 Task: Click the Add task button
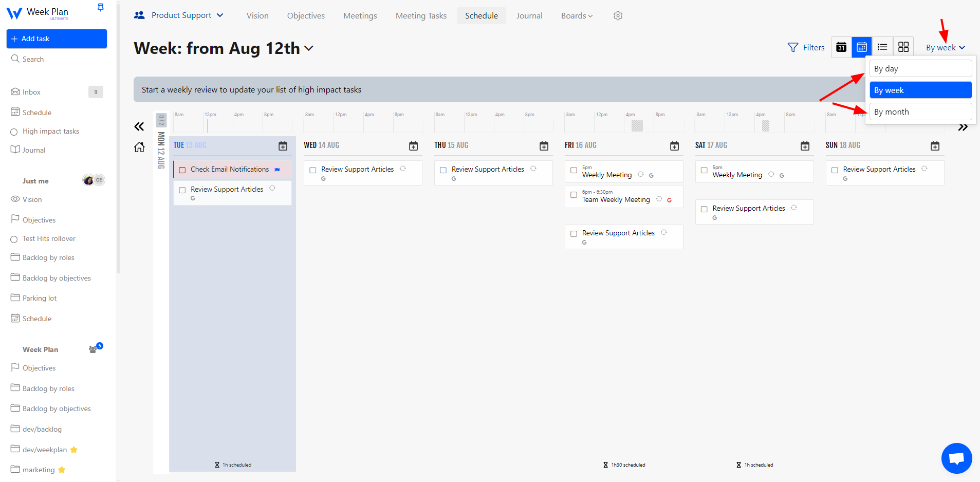click(57, 39)
